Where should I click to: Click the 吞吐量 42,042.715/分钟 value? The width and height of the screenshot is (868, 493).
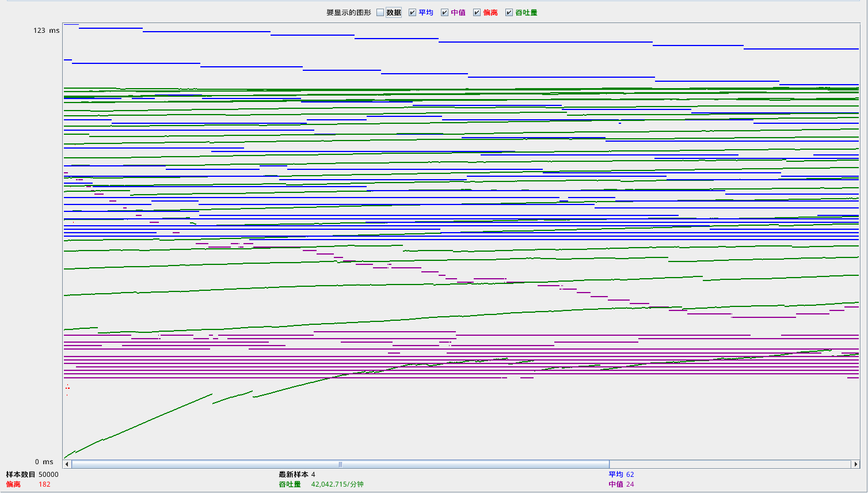[x=337, y=484]
